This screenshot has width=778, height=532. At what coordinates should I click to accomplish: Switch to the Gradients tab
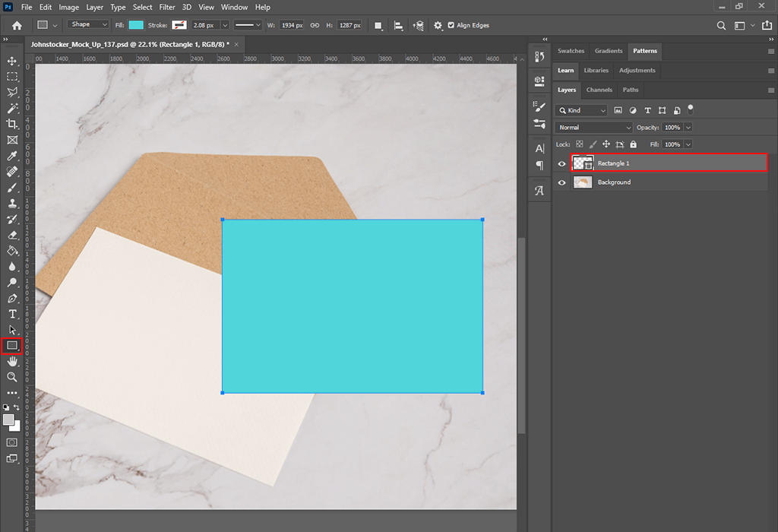coord(609,51)
